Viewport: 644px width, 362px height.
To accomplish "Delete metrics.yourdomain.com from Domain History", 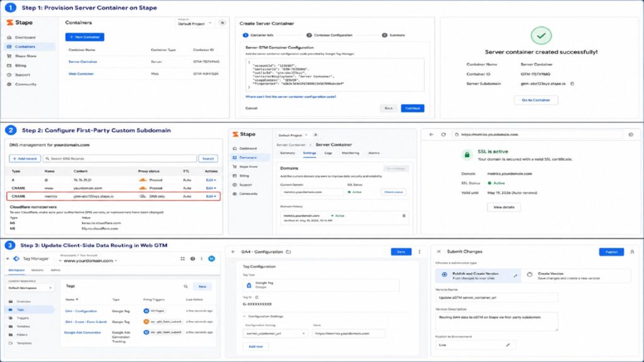I will click(x=404, y=216).
